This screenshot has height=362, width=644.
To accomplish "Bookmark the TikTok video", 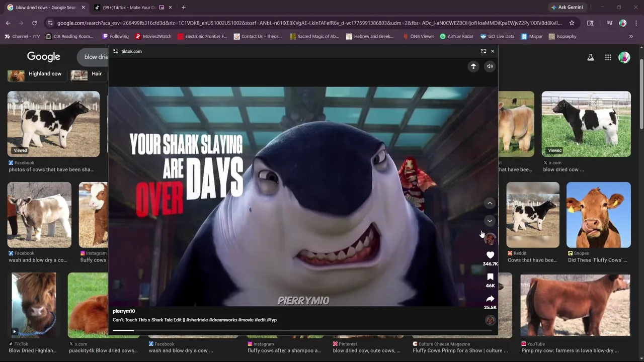I will click(491, 277).
